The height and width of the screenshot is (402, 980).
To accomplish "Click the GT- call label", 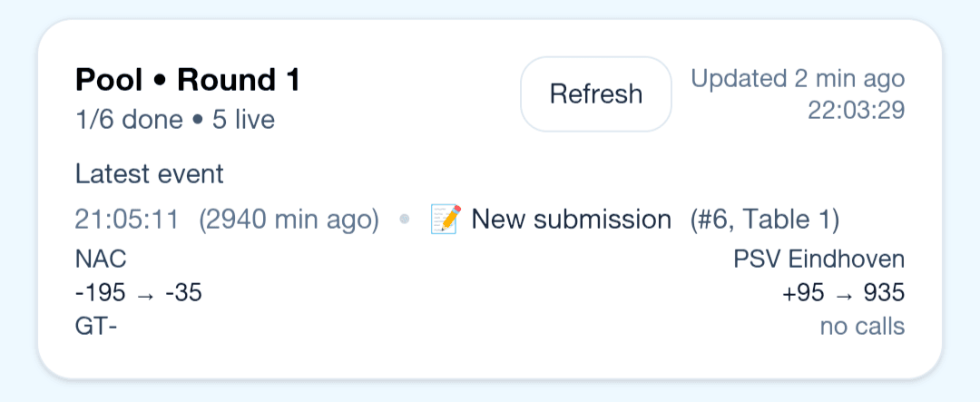I will point(96,327).
